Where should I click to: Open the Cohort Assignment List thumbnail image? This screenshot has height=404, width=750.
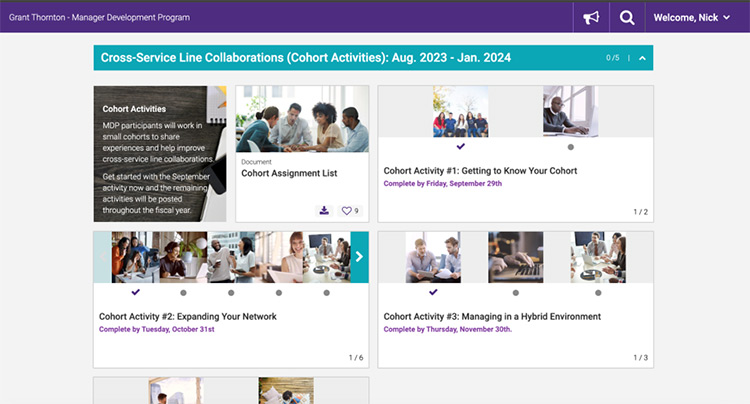[x=301, y=118]
